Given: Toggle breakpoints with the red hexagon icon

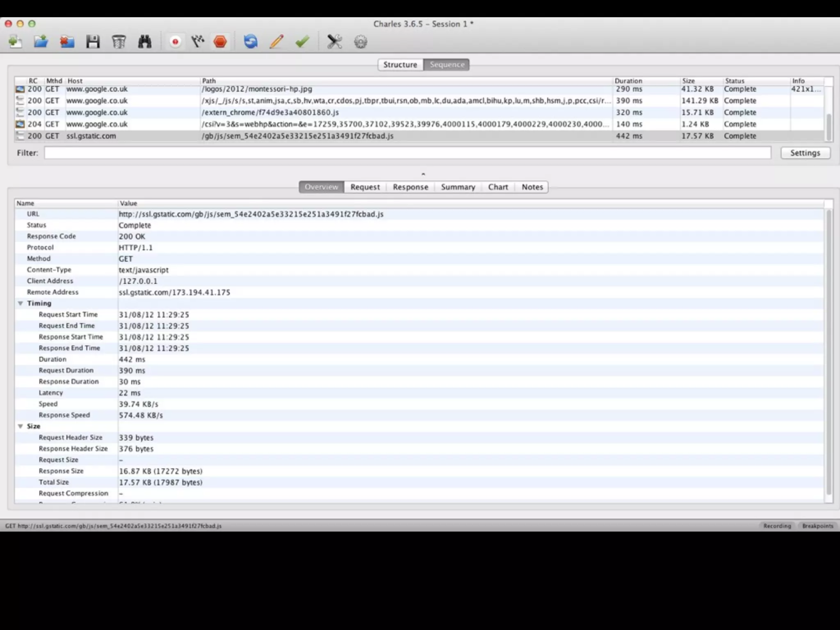Looking at the screenshot, I should coord(220,42).
